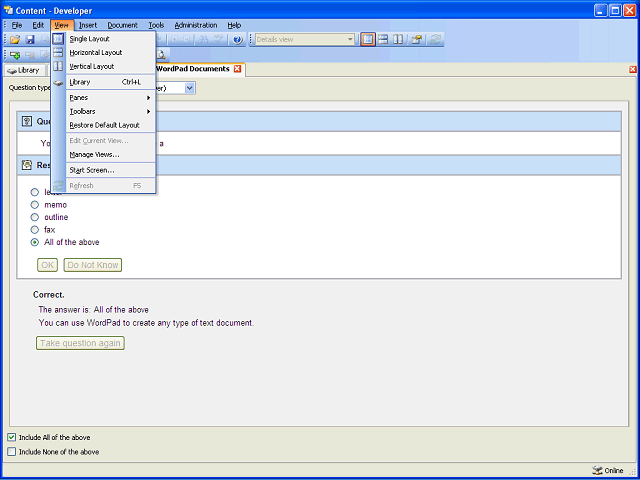Click the add new item green plus icon

(x=15, y=55)
